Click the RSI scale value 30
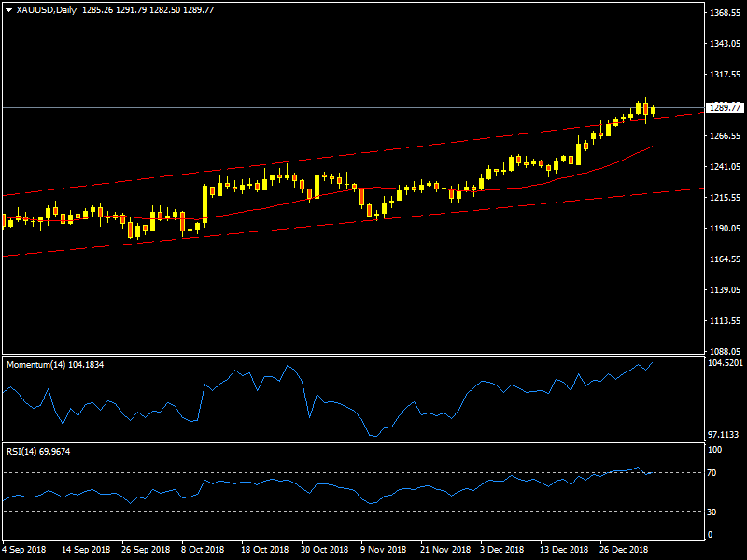This screenshot has width=747, height=560. coord(712,512)
